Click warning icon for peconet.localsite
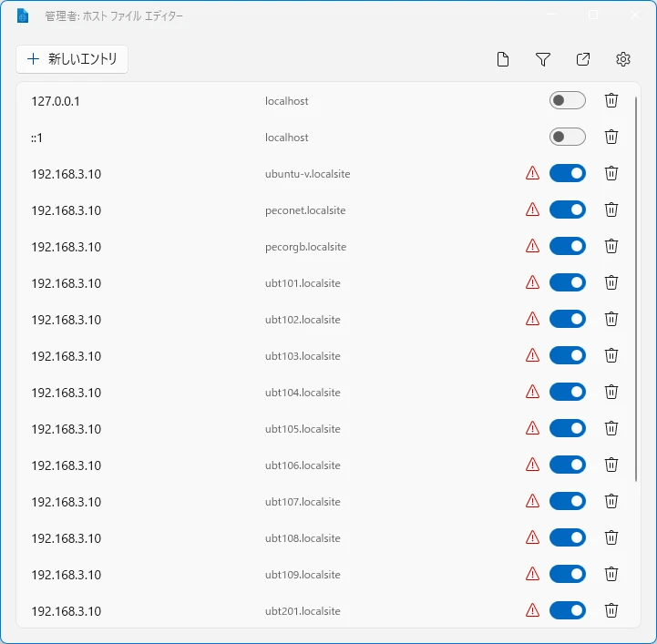Image resolution: width=657 pixels, height=644 pixels. pos(533,210)
